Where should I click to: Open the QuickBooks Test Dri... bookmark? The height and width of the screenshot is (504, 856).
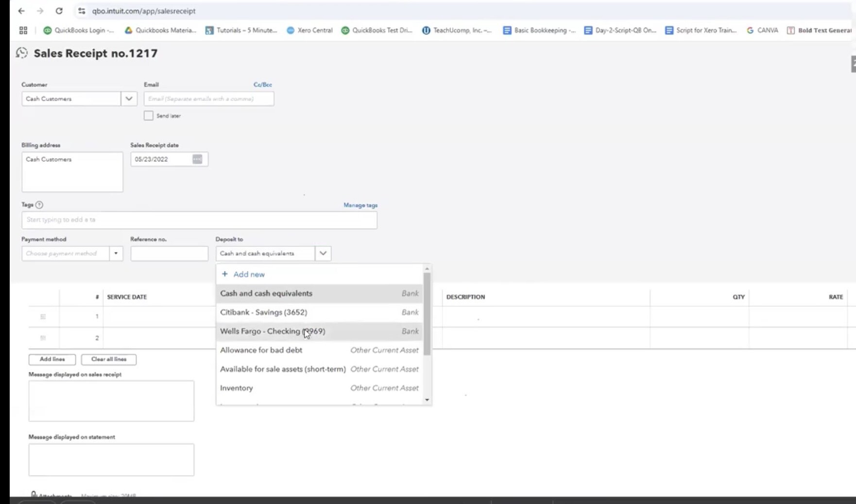pos(377,30)
